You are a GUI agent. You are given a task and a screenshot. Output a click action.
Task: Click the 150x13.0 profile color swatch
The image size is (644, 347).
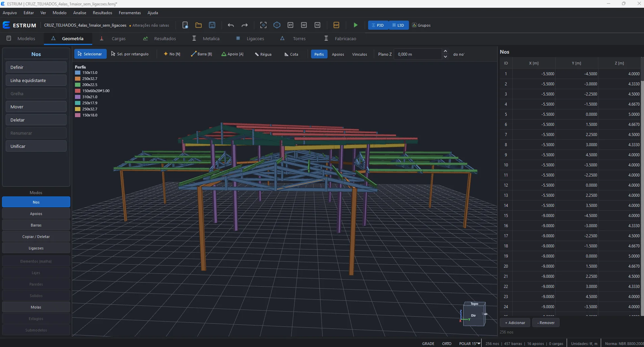tap(78, 73)
